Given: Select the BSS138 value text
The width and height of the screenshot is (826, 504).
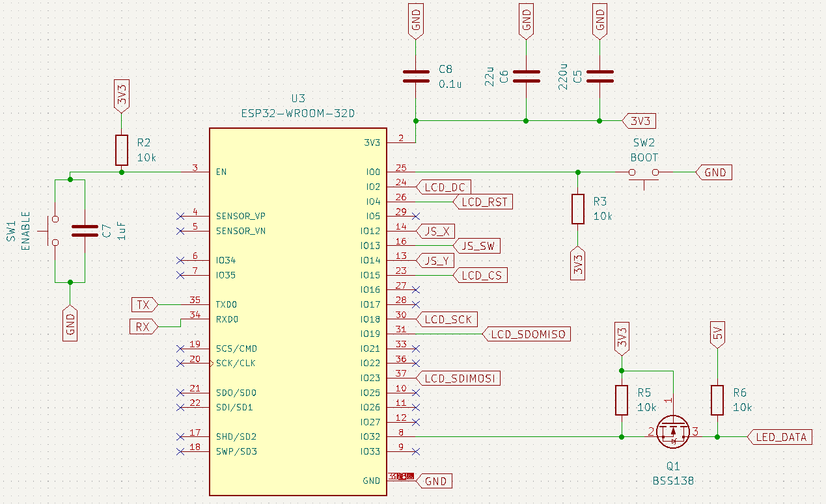Looking at the screenshot, I should pyautogui.click(x=673, y=481).
